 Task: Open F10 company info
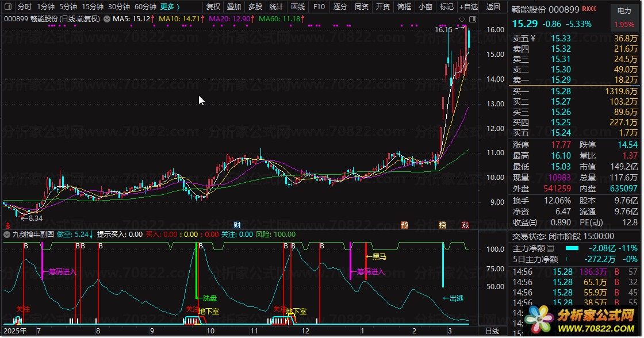coord(319,6)
